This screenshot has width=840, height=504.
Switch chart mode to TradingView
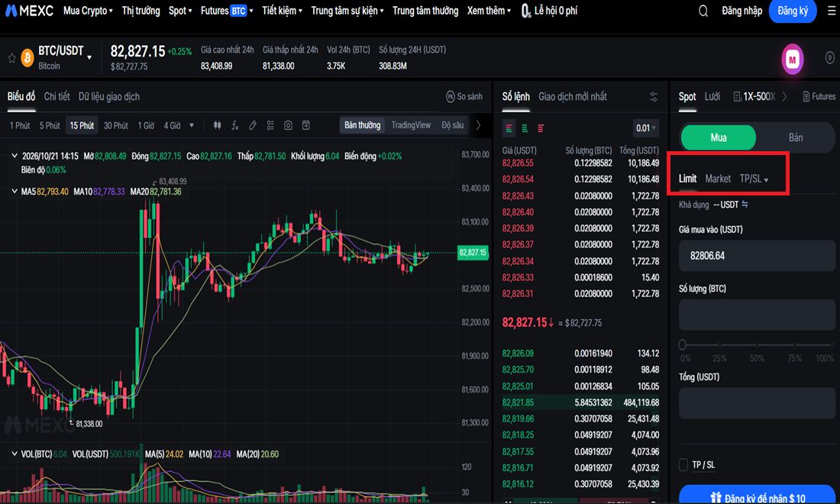411,125
